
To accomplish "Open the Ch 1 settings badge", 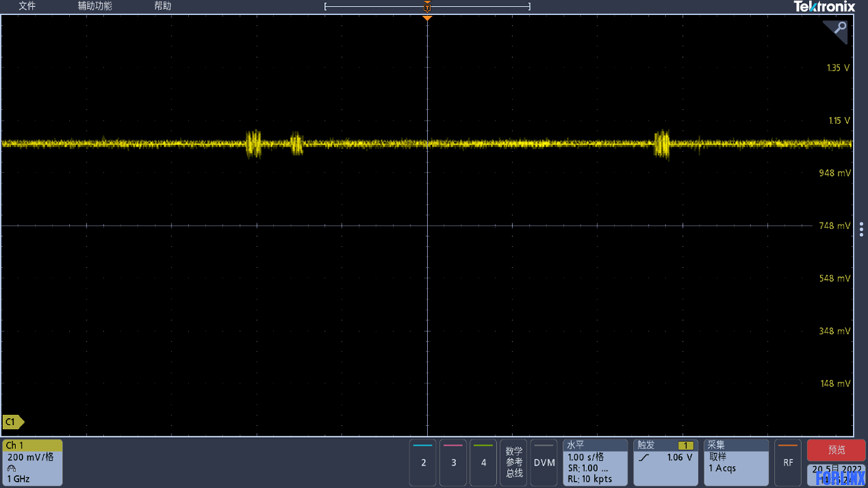I will tap(32, 462).
